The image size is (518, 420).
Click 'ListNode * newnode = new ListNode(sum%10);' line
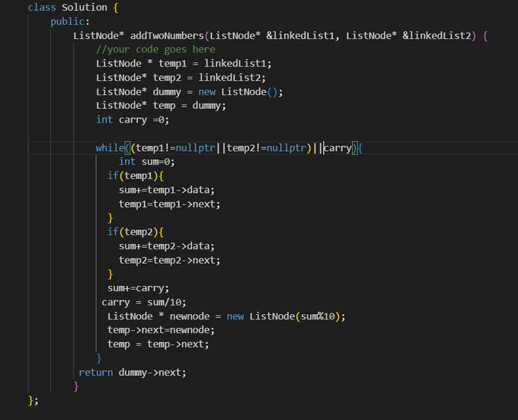pos(226,316)
